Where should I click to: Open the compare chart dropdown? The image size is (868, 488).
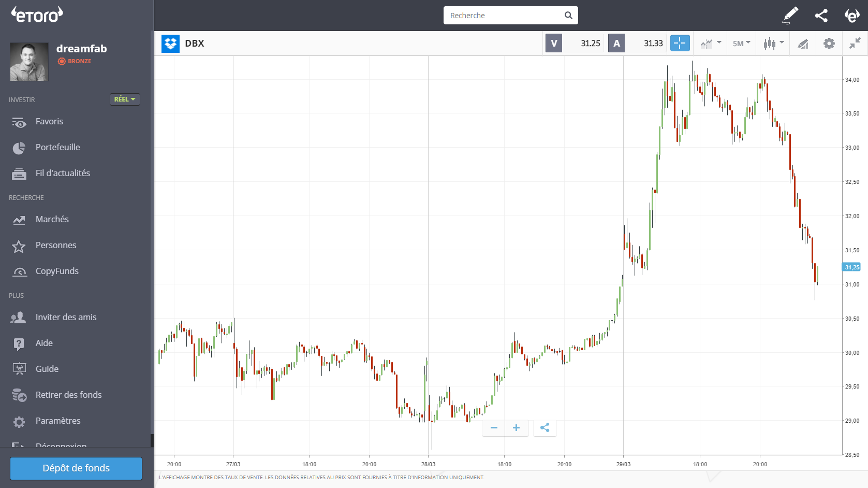point(711,44)
